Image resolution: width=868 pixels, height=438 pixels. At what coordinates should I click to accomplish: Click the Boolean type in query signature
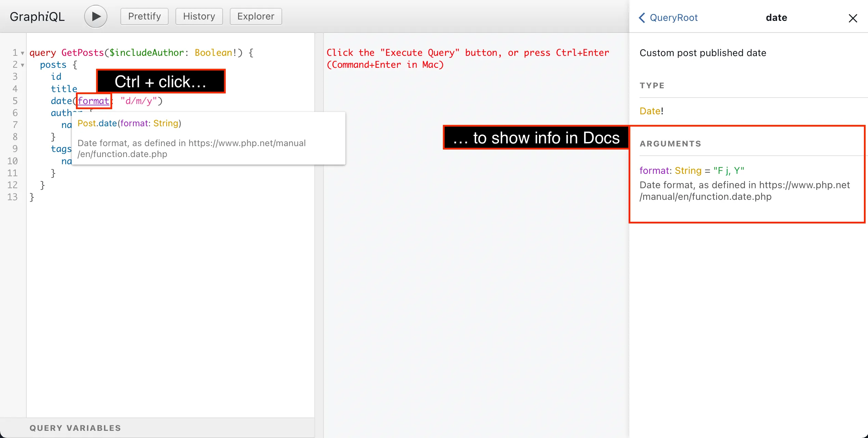coord(213,53)
